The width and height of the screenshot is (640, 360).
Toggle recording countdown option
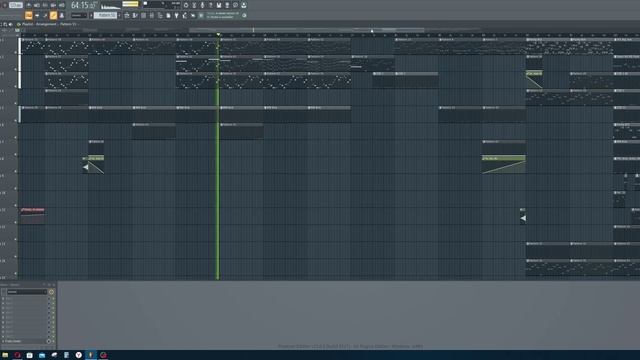45,5
